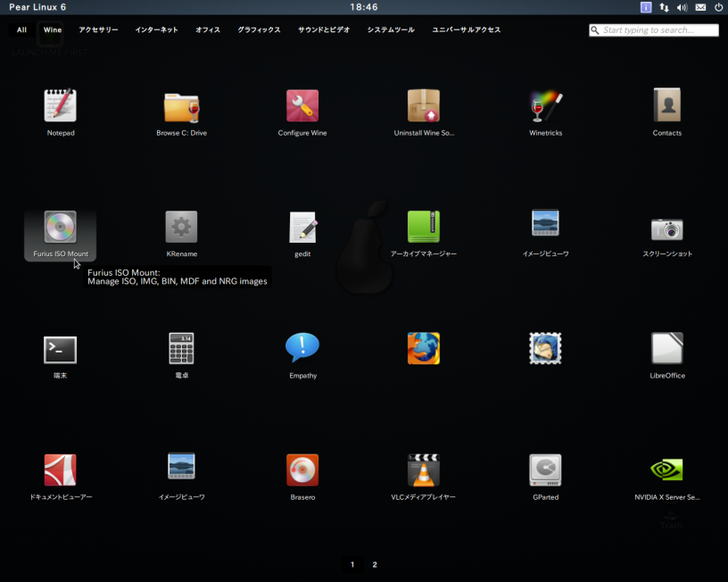The image size is (728, 582).
Task: Open the power session menu
Action: click(719, 7)
